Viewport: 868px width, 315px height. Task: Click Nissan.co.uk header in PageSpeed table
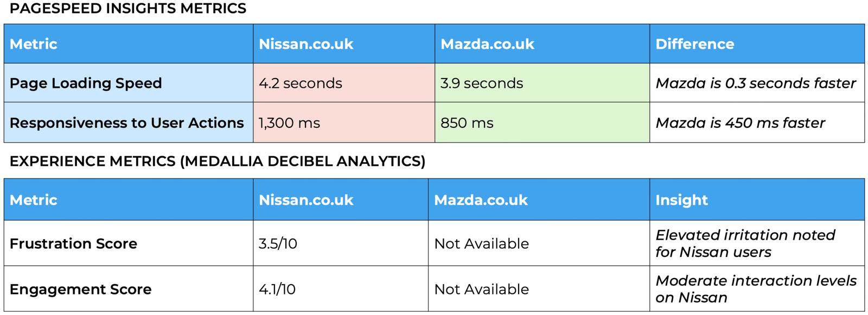pyautogui.click(x=306, y=44)
